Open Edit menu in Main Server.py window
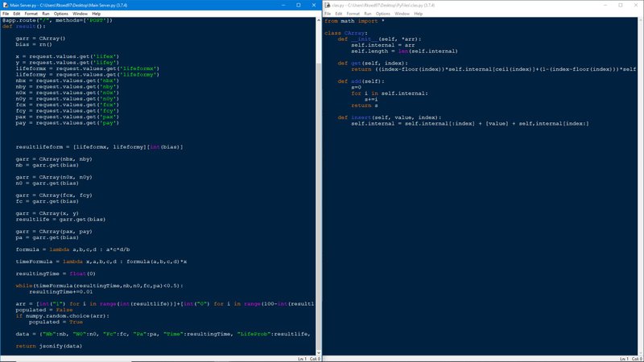 (16, 14)
